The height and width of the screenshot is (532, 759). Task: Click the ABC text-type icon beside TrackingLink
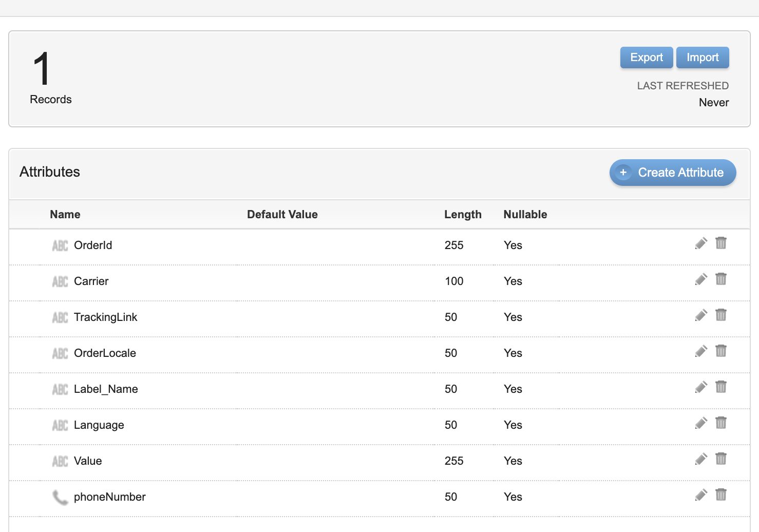point(60,318)
